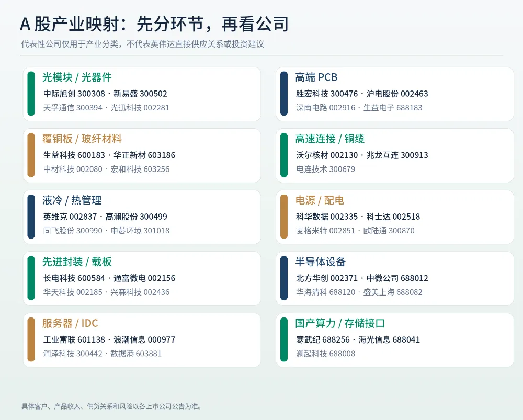This screenshot has height=420, width=523.
Task: Select the line 寒武纪 688256 · 海光信息 688041
Action: coord(358,339)
